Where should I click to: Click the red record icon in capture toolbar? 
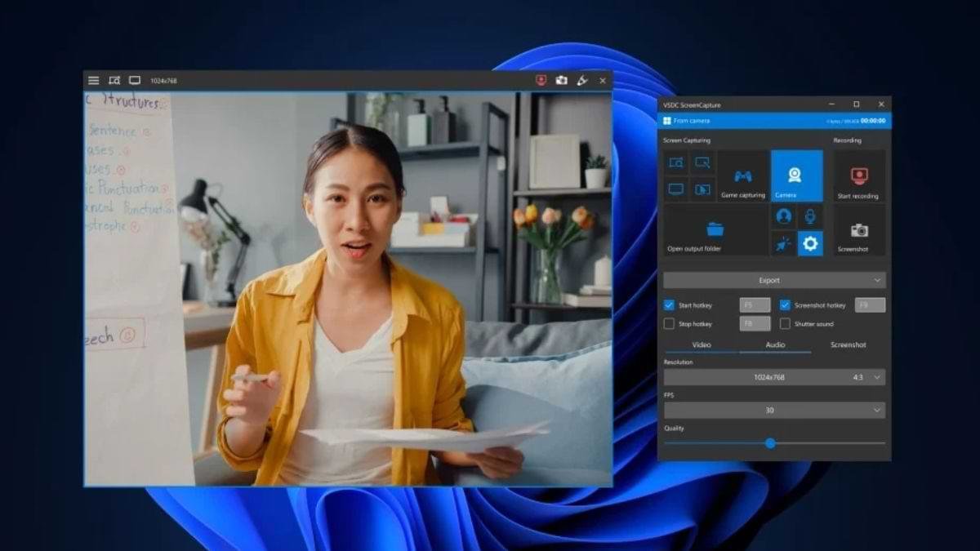(x=541, y=80)
